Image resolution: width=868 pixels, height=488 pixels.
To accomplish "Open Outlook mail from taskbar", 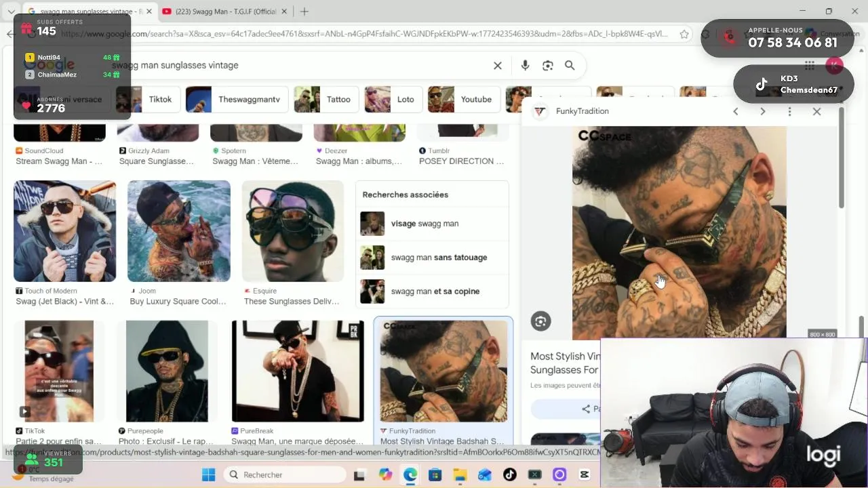I will tap(485, 474).
